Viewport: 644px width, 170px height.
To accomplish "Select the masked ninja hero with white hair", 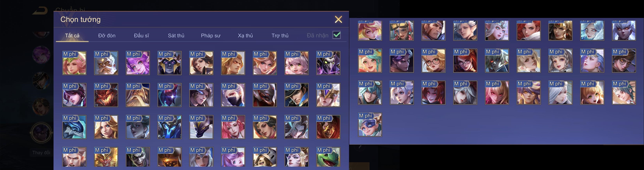I will 233,95.
